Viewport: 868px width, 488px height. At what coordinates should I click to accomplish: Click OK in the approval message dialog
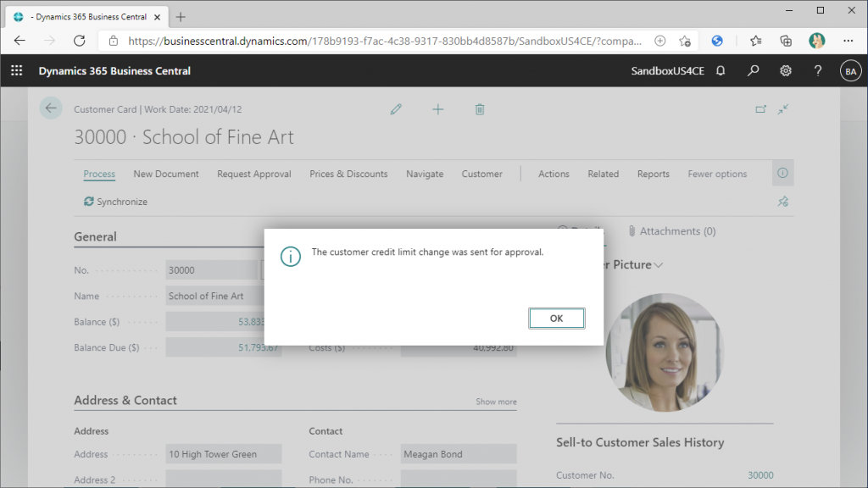coord(556,319)
